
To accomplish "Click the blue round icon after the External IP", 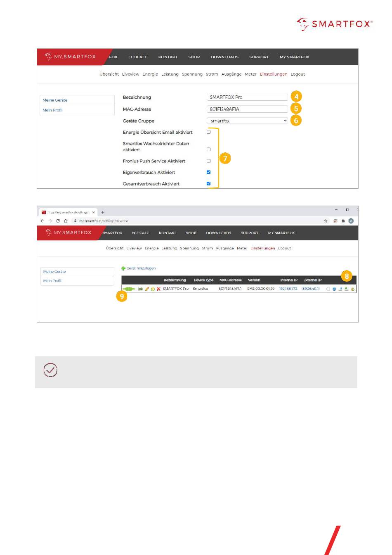I will pos(335,289).
